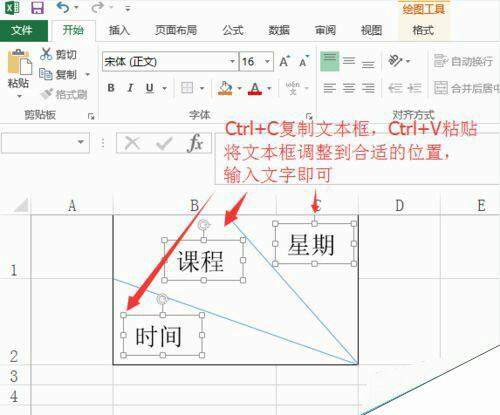This screenshot has width=500, height=415.
Task: Click the 格式刷 format painter button
Action: (x=64, y=94)
